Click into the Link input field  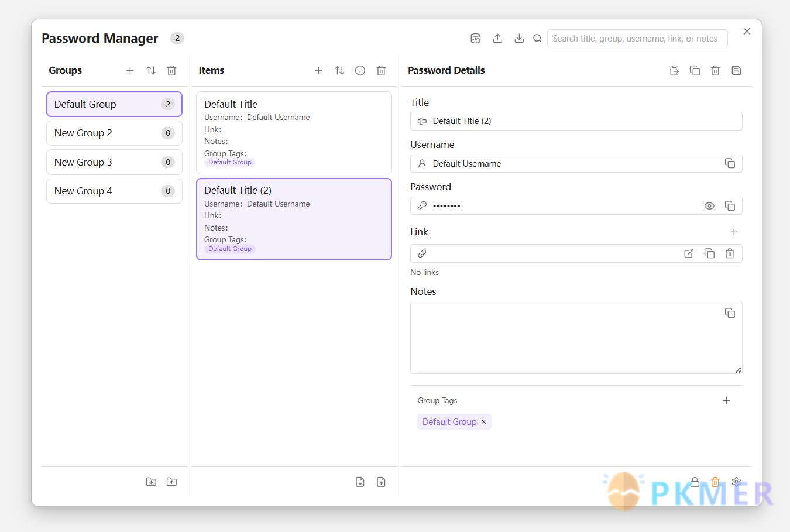pyautogui.click(x=576, y=253)
